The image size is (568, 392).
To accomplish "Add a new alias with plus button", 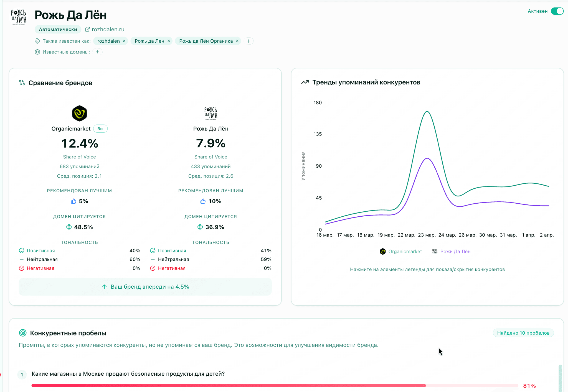I will coord(248,41).
